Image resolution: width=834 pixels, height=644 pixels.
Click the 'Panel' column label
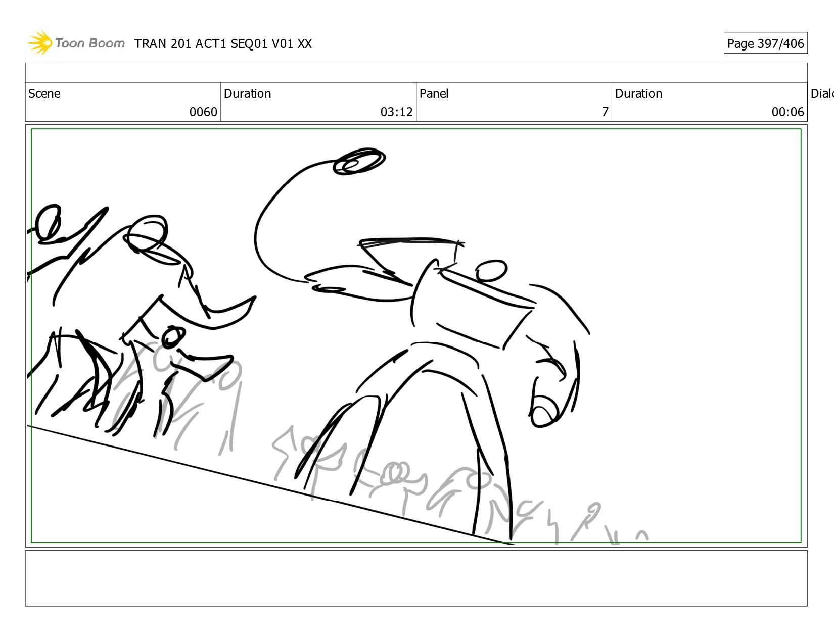tap(434, 94)
